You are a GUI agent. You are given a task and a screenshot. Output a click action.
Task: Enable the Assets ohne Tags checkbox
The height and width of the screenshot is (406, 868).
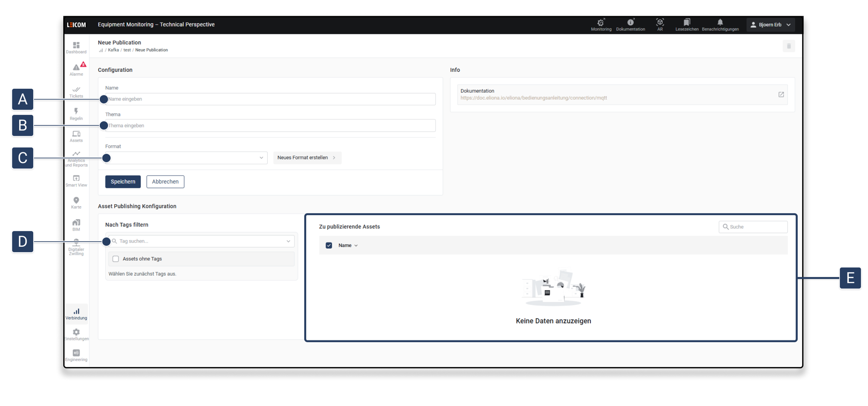click(x=116, y=259)
